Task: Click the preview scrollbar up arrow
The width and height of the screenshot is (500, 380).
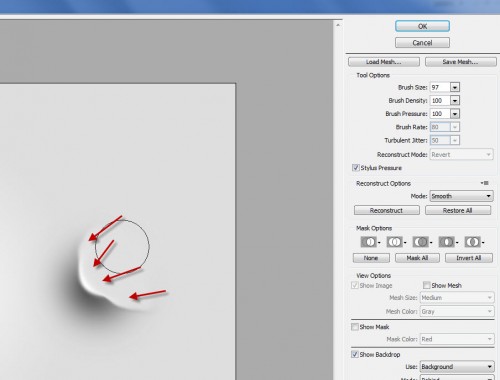Action: point(338,25)
